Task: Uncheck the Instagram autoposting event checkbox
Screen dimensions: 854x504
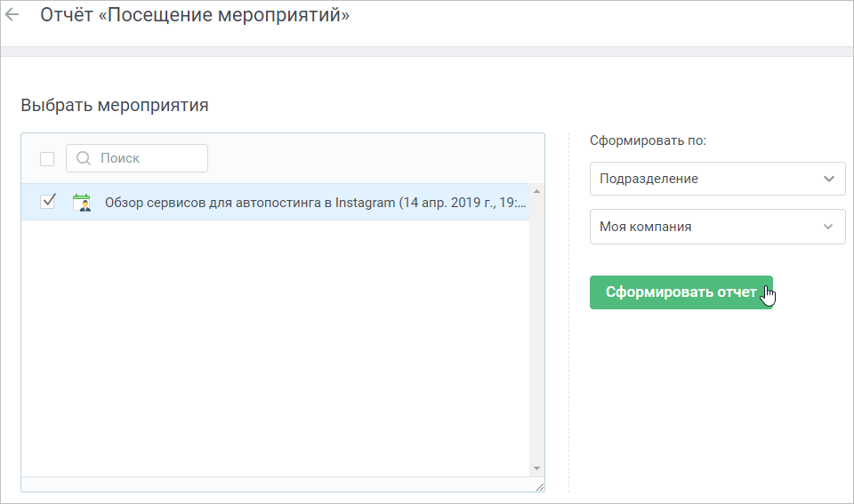Action: click(x=47, y=202)
